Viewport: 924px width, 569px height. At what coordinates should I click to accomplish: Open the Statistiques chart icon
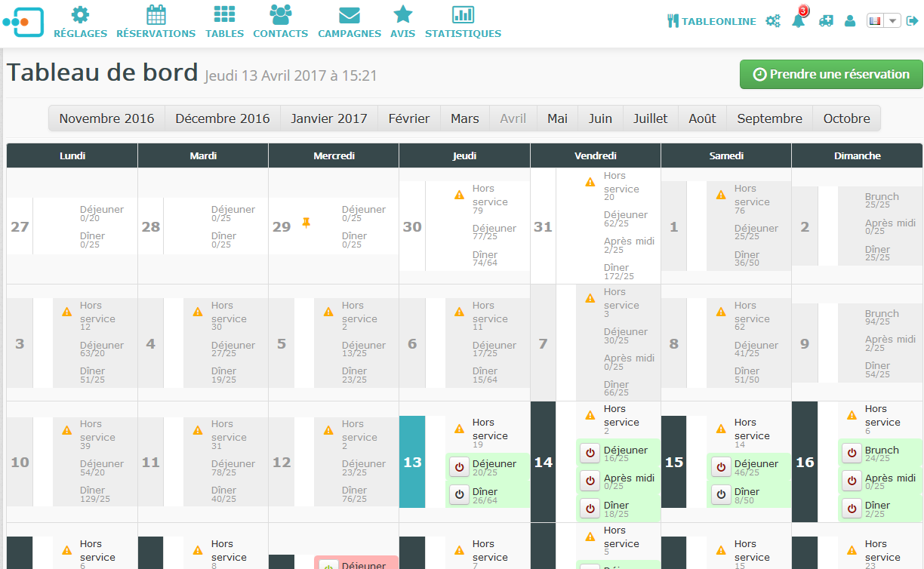point(463,14)
